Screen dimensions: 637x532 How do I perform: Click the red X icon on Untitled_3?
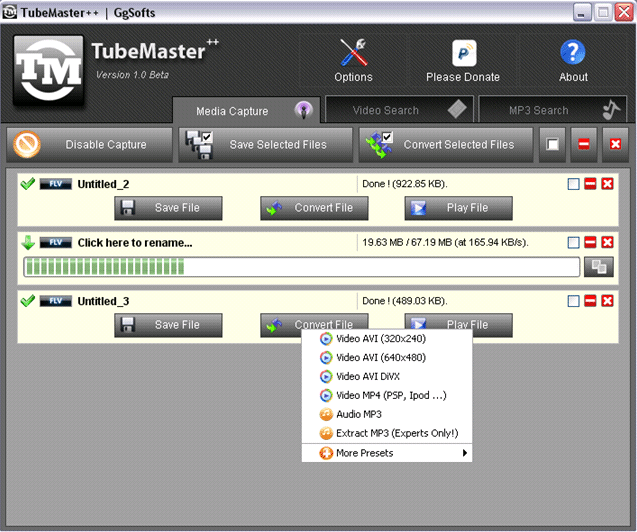(x=607, y=301)
